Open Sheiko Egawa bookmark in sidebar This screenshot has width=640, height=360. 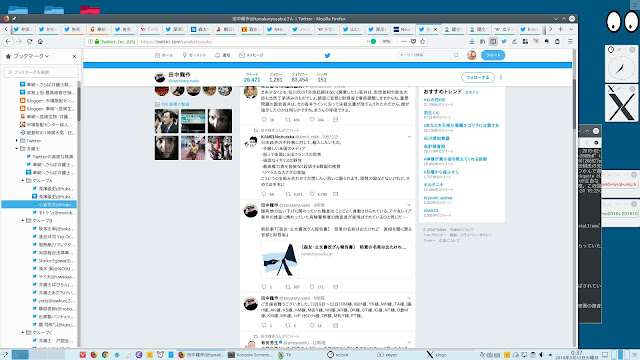[53, 261]
